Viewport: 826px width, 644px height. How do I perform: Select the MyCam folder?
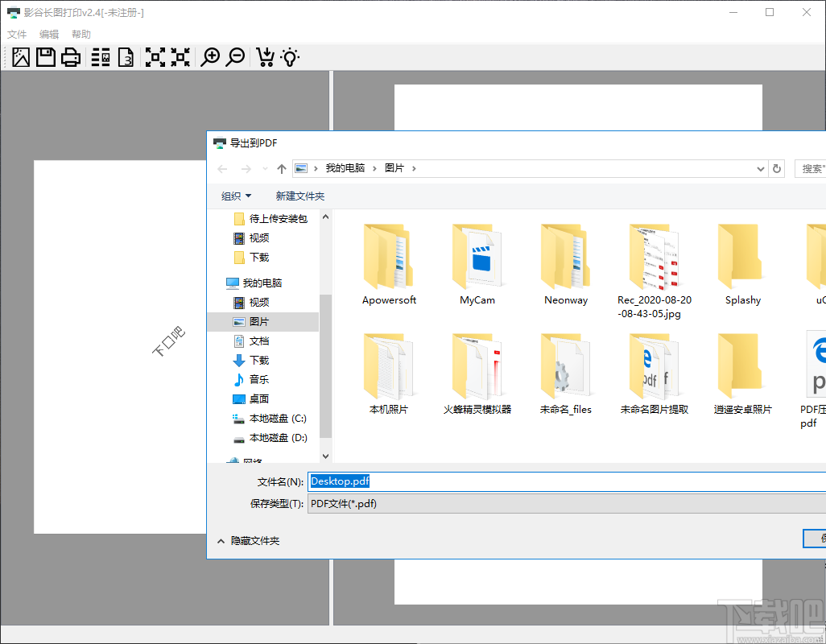point(477,265)
